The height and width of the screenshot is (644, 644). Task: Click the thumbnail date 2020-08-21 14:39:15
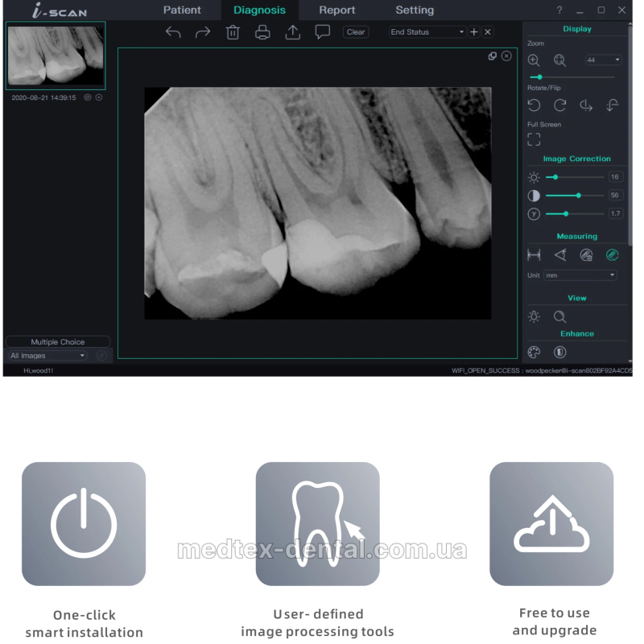43,97
